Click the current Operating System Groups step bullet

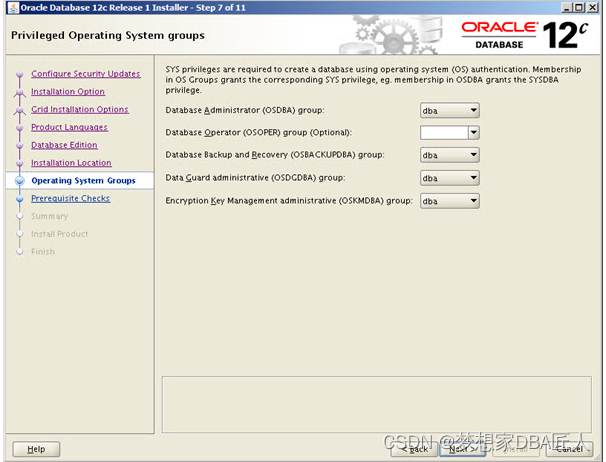(x=20, y=181)
